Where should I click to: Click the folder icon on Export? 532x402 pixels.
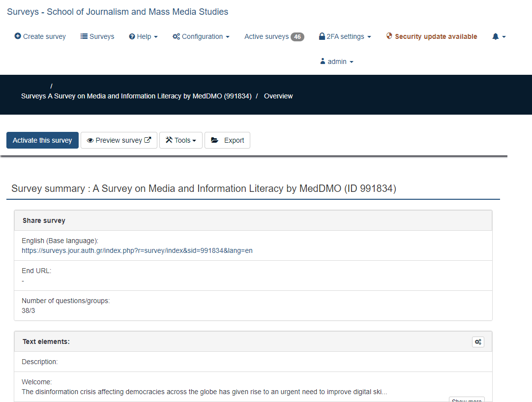tap(215, 140)
